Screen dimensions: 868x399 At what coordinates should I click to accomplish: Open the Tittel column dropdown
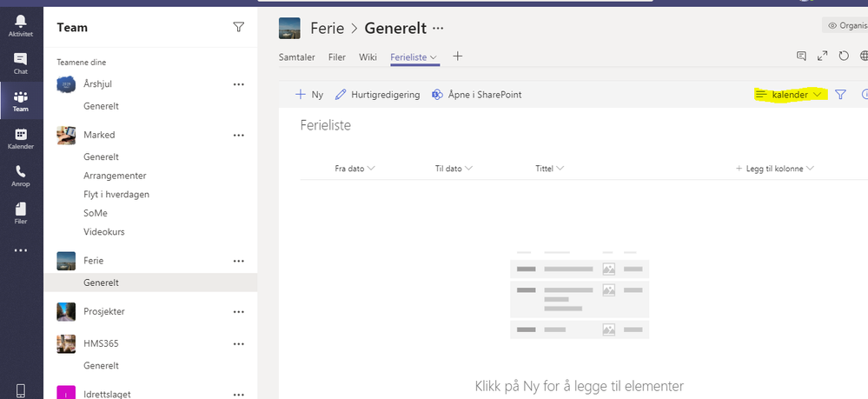pyautogui.click(x=550, y=169)
